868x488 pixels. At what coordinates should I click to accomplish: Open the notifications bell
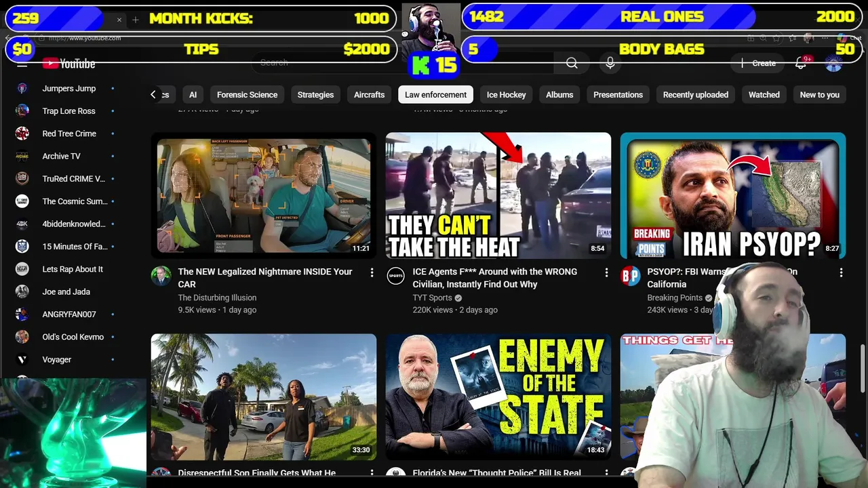tap(801, 63)
